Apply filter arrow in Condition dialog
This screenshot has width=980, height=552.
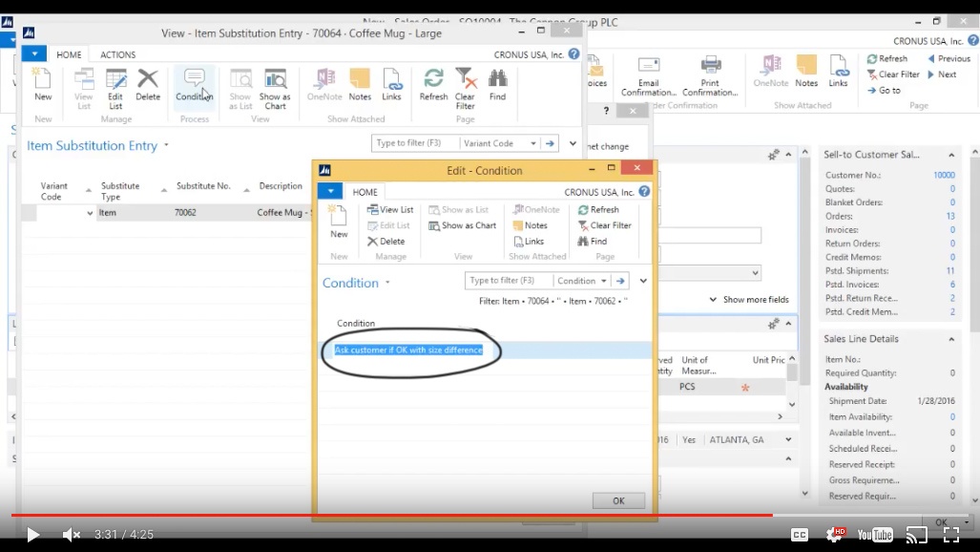[620, 281]
